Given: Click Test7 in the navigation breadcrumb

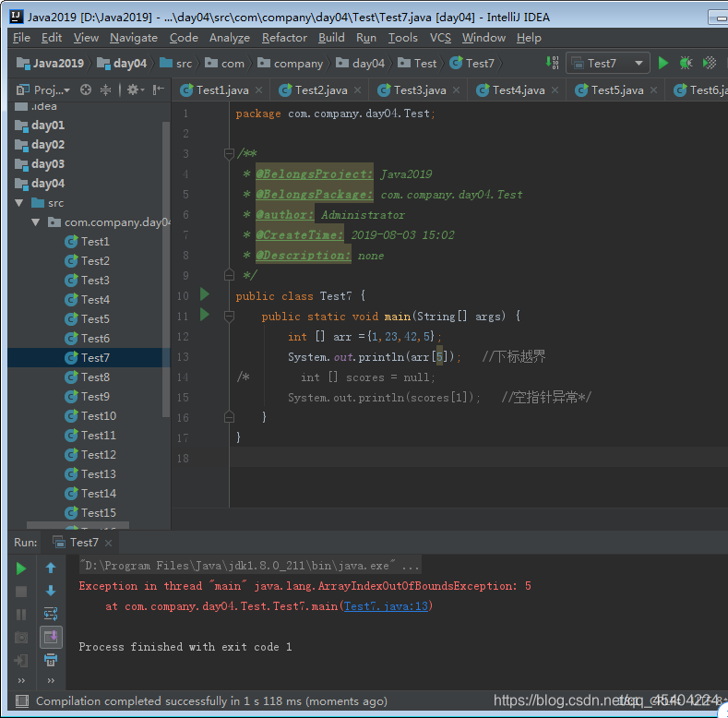Looking at the screenshot, I should (471, 63).
